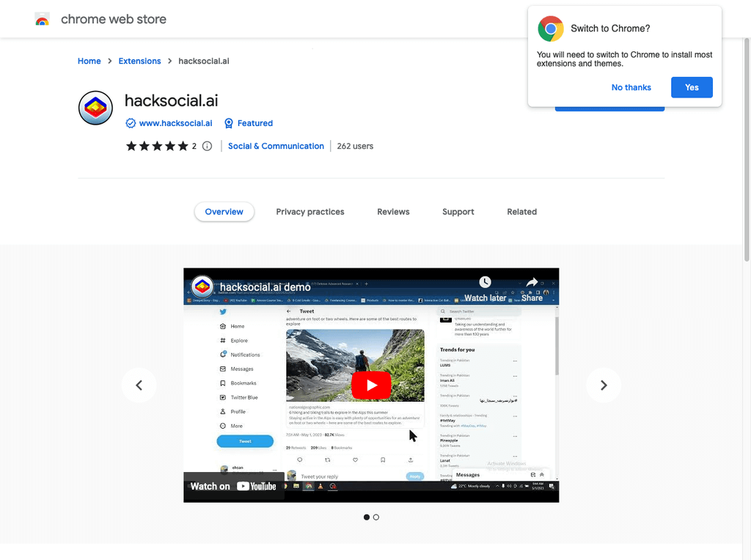Click the Share icon on the video
The width and height of the screenshot is (751, 560).
[530, 283]
